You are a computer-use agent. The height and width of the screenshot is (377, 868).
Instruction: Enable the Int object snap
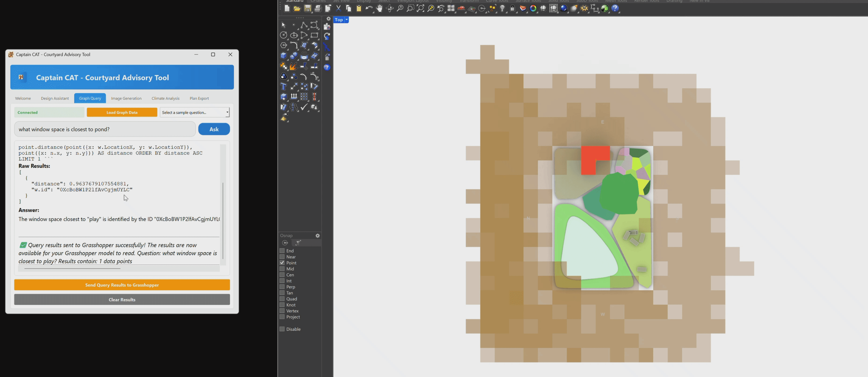point(282,281)
